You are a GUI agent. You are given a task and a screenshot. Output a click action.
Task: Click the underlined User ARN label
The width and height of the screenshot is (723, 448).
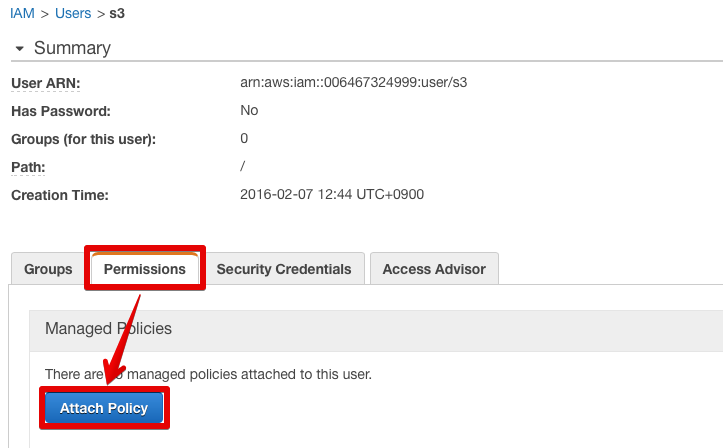(46, 83)
